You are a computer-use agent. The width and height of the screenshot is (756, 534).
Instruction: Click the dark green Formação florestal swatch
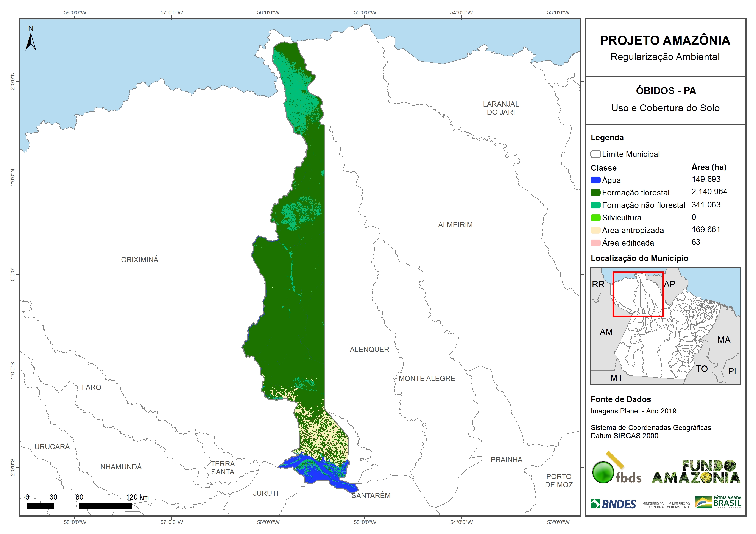click(595, 193)
